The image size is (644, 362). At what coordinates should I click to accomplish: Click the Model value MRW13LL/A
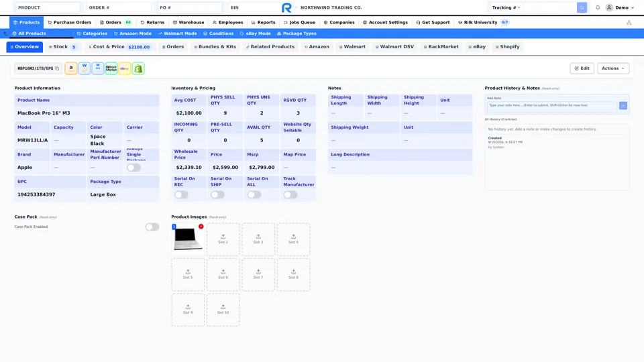point(32,140)
